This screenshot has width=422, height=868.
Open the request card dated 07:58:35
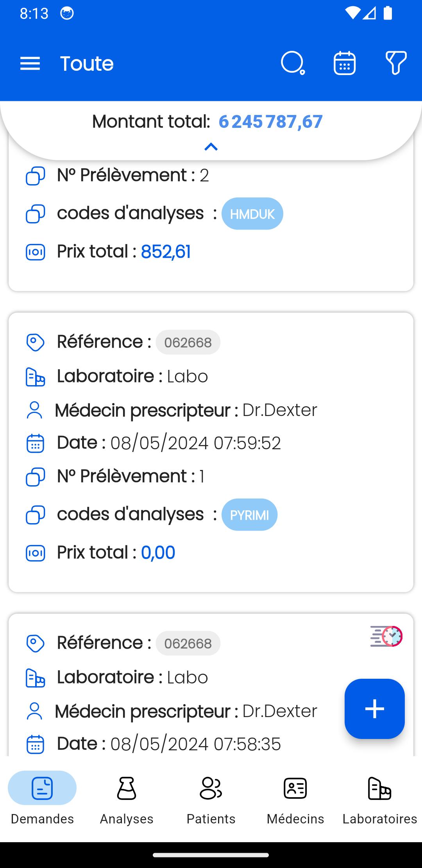[211, 685]
